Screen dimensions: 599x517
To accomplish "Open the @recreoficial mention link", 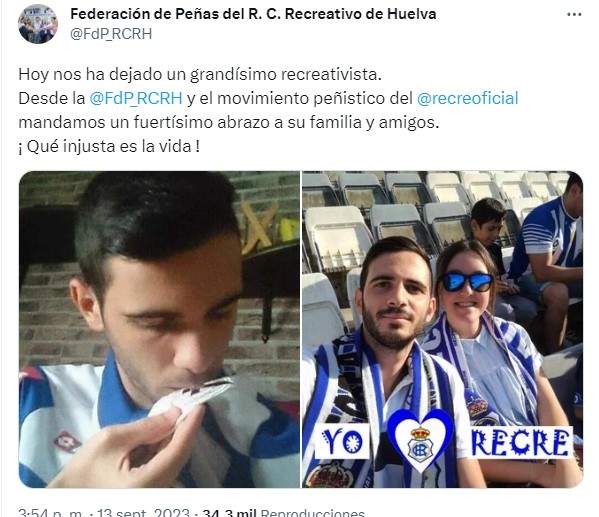I will (468, 98).
